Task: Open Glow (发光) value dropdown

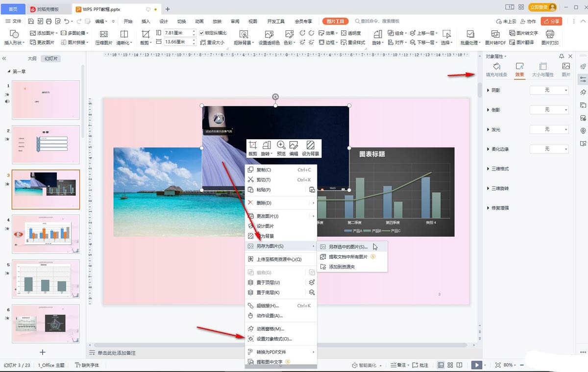Action: point(549,129)
